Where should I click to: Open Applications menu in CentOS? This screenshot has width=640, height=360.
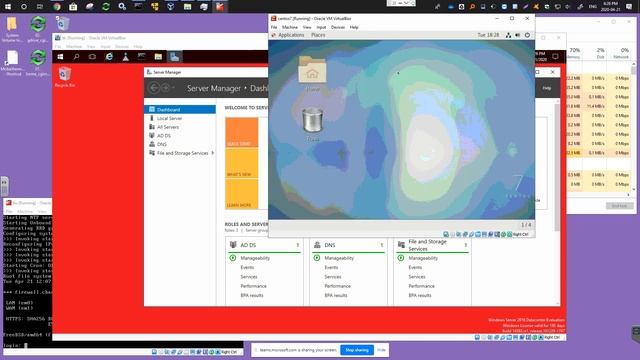[x=291, y=35]
